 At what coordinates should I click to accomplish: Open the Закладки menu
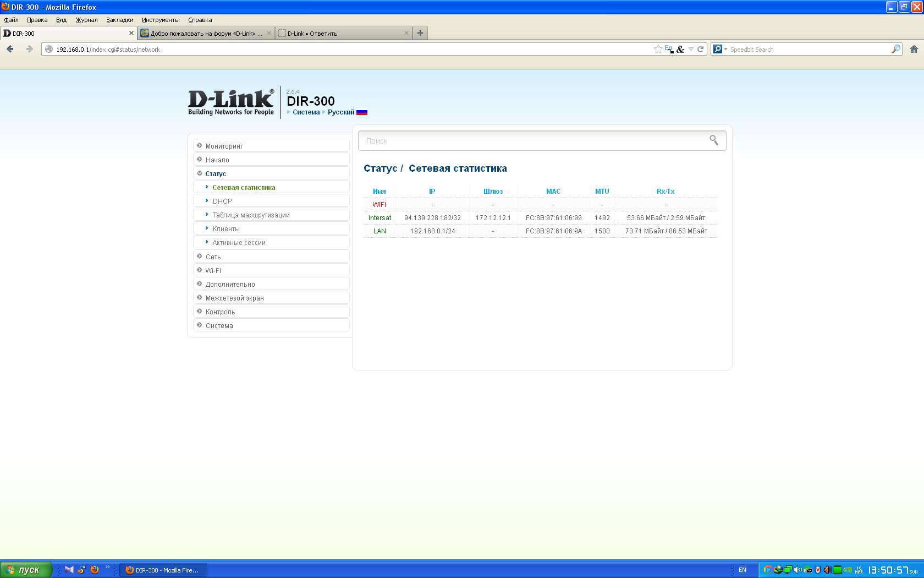pyautogui.click(x=119, y=20)
